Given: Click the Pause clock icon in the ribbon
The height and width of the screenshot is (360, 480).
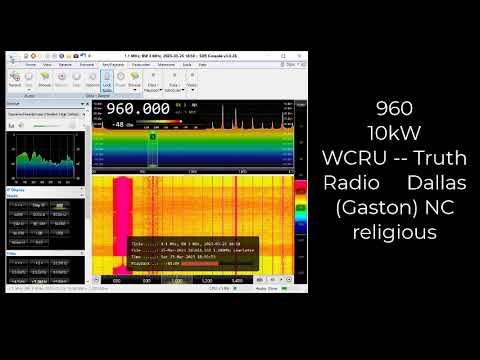Looking at the screenshot, I should coord(121,79).
